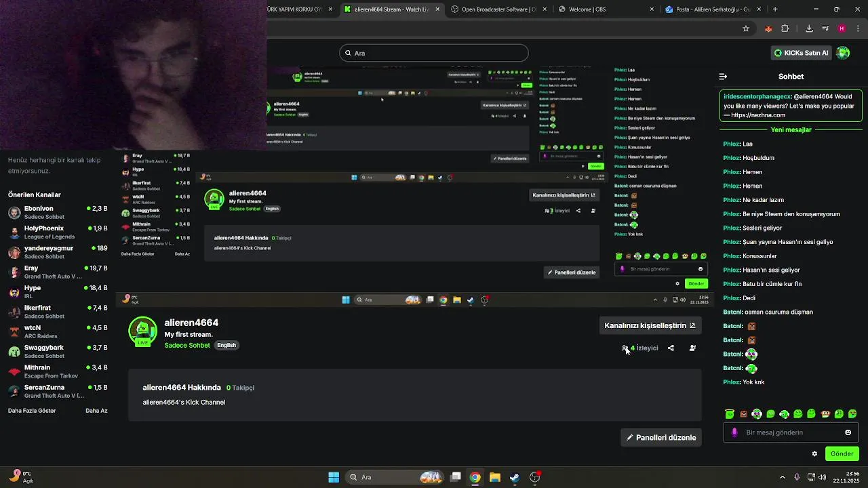The image size is (868, 488).
Task: Collapse the Sohbet chat panel arrow icon
Action: tap(723, 77)
